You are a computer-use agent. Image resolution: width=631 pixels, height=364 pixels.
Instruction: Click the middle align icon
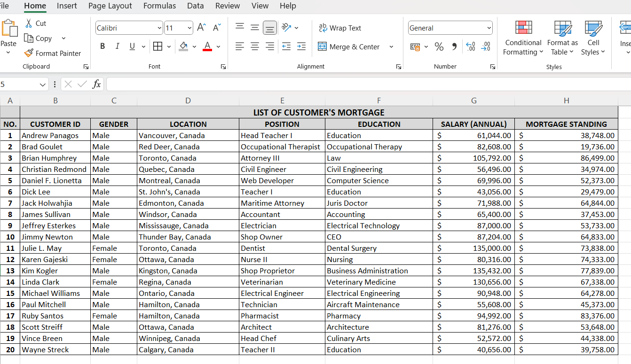click(255, 27)
